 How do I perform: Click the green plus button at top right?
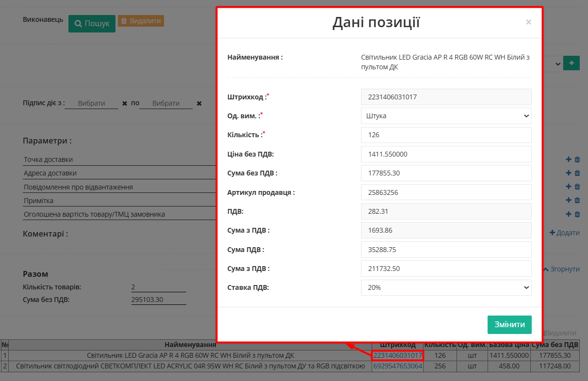pos(571,63)
